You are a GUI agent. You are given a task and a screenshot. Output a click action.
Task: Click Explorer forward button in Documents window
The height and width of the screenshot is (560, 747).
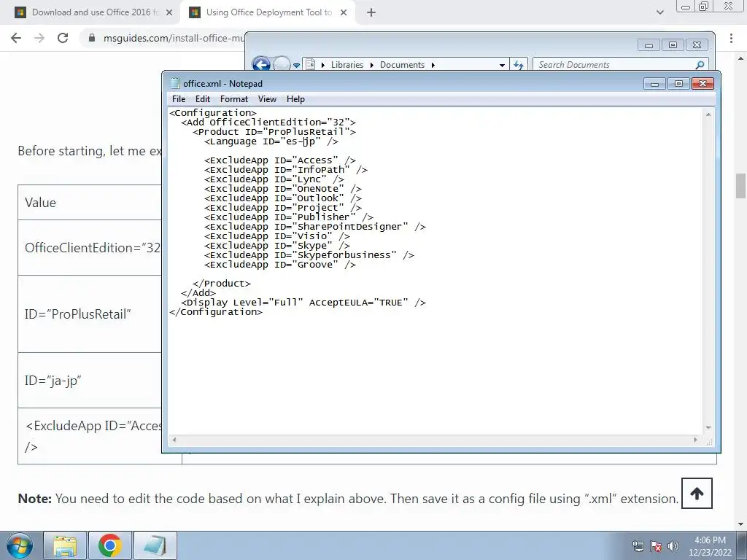[282, 64]
